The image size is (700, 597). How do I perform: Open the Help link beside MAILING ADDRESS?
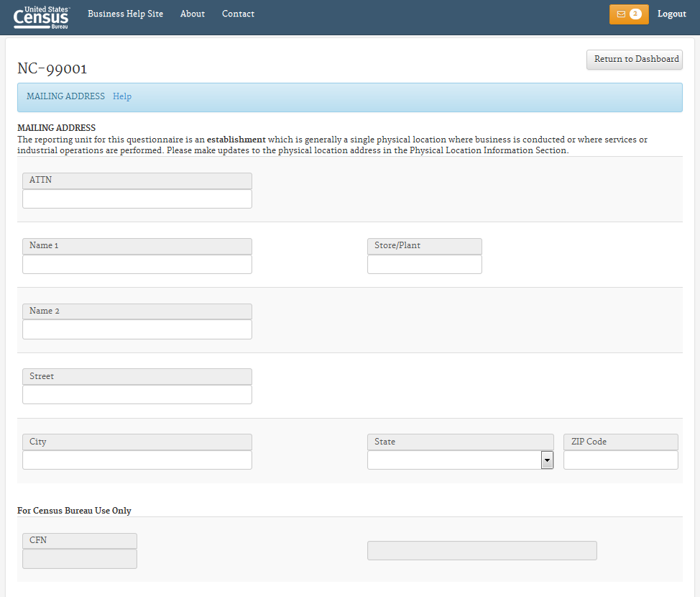pos(122,96)
